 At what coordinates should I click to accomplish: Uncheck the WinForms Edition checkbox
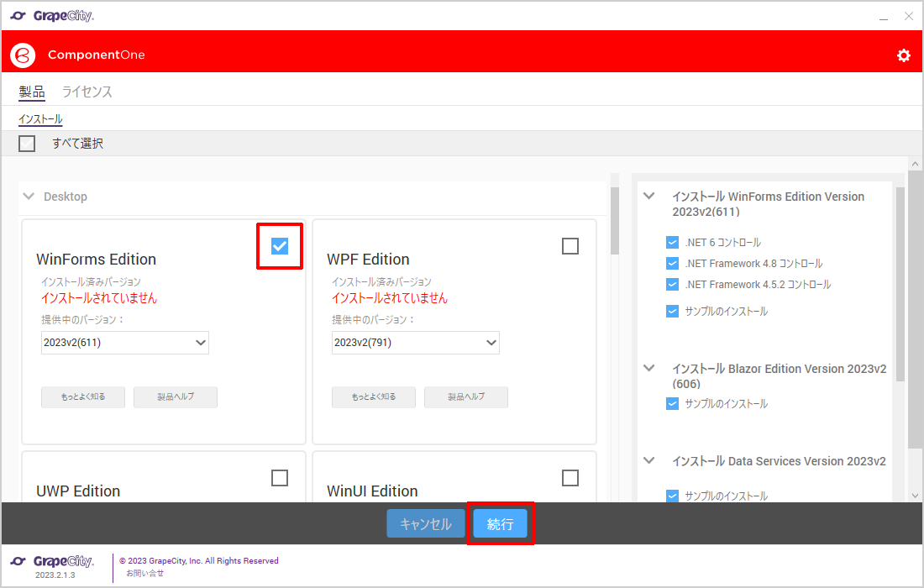(x=280, y=245)
